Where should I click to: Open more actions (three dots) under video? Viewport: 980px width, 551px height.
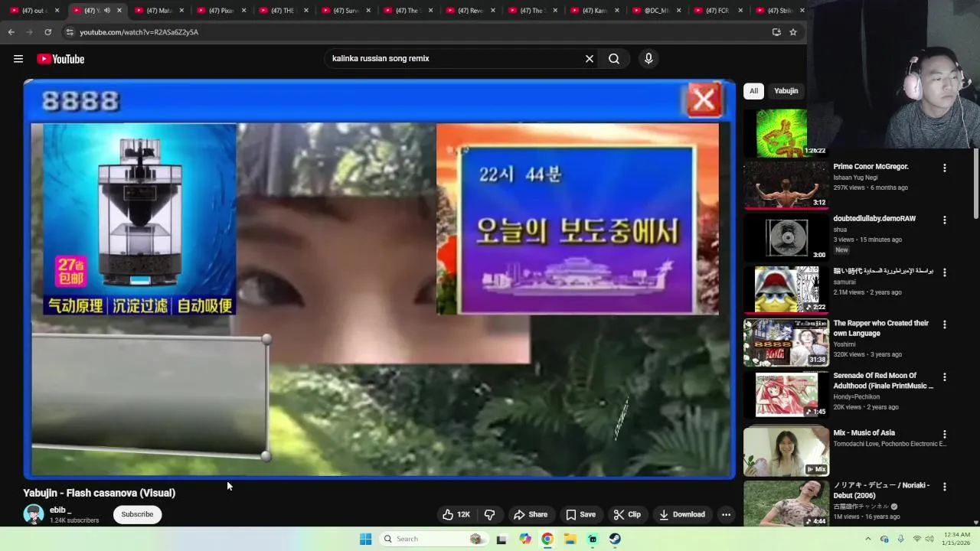click(726, 514)
